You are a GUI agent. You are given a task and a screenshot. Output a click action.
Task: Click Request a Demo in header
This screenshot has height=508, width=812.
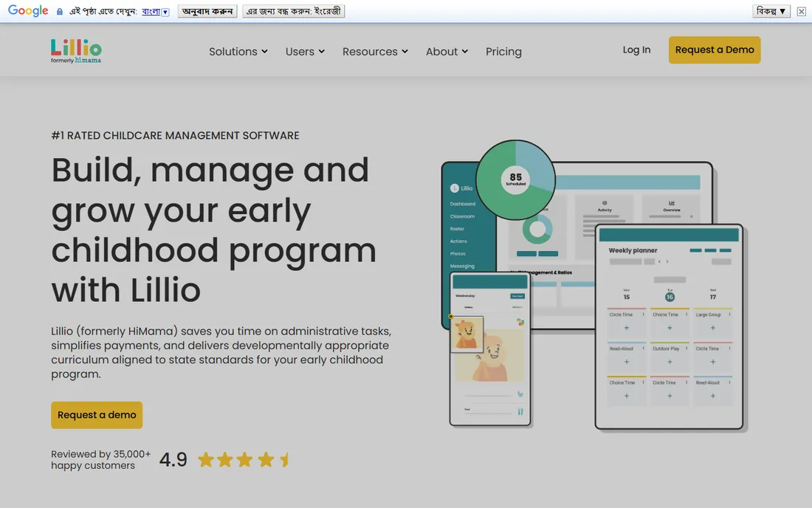click(x=715, y=49)
